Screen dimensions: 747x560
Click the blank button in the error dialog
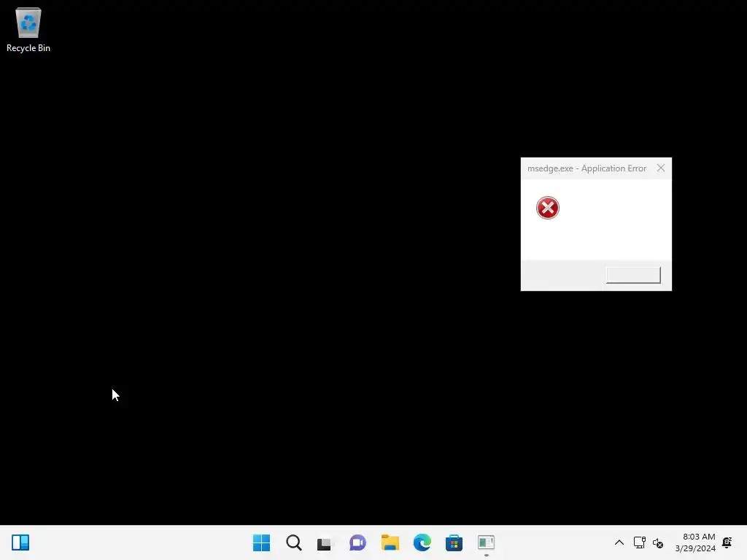coord(633,275)
